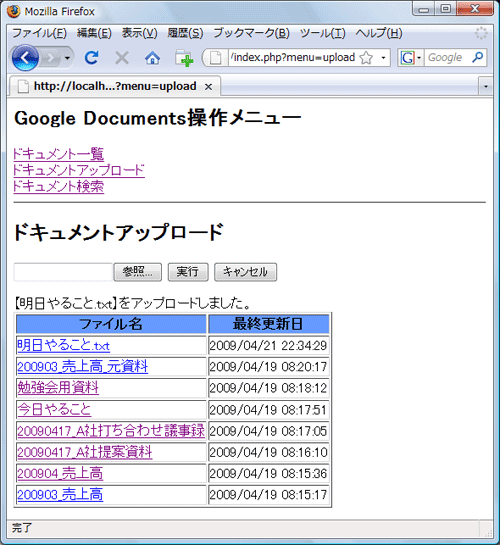Click the キャンセル button
The image size is (500, 545).
245,272
